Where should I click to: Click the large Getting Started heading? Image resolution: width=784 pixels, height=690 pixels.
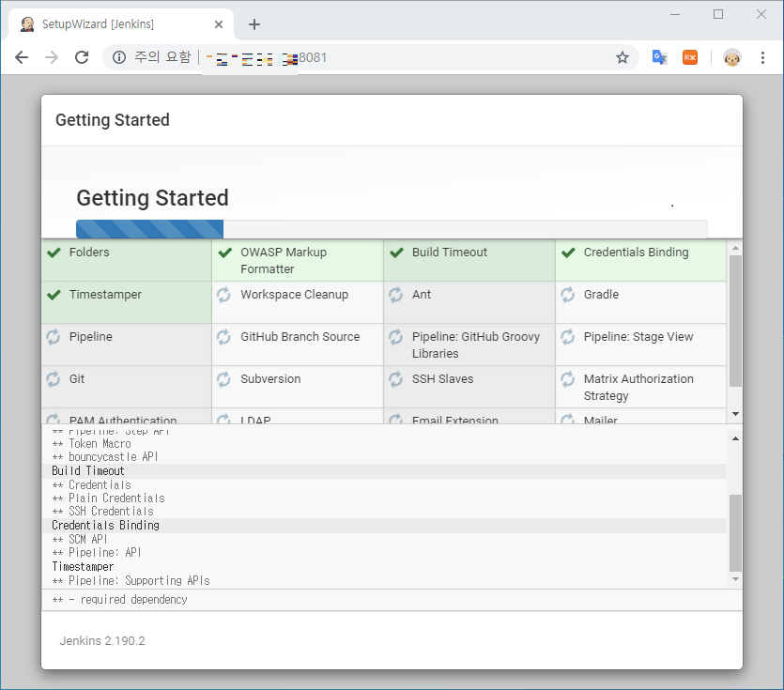(x=152, y=198)
